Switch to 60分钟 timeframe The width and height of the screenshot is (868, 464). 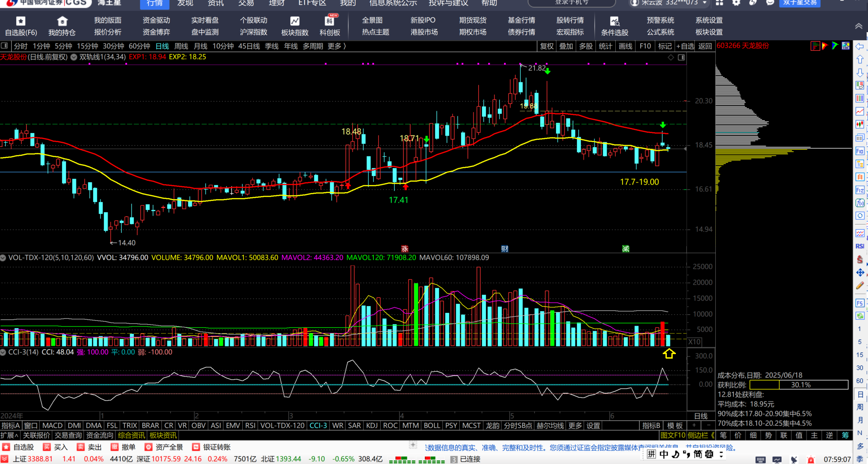click(139, 46)
